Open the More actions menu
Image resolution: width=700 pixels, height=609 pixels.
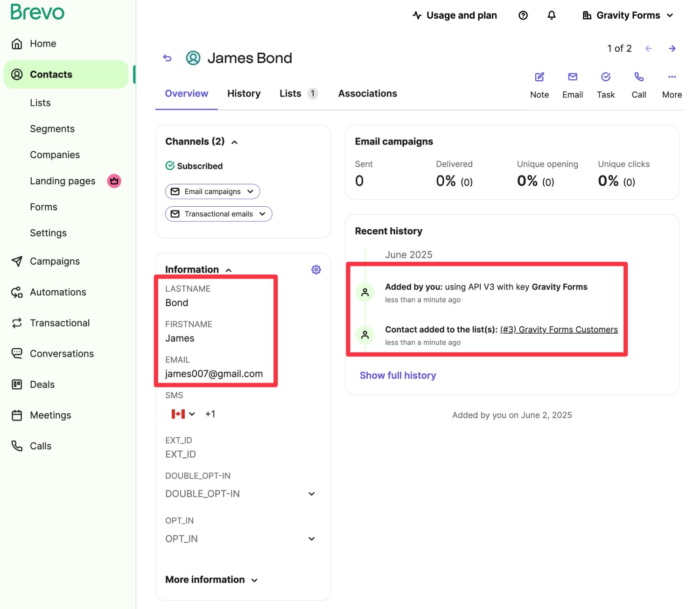pos(672,85)
